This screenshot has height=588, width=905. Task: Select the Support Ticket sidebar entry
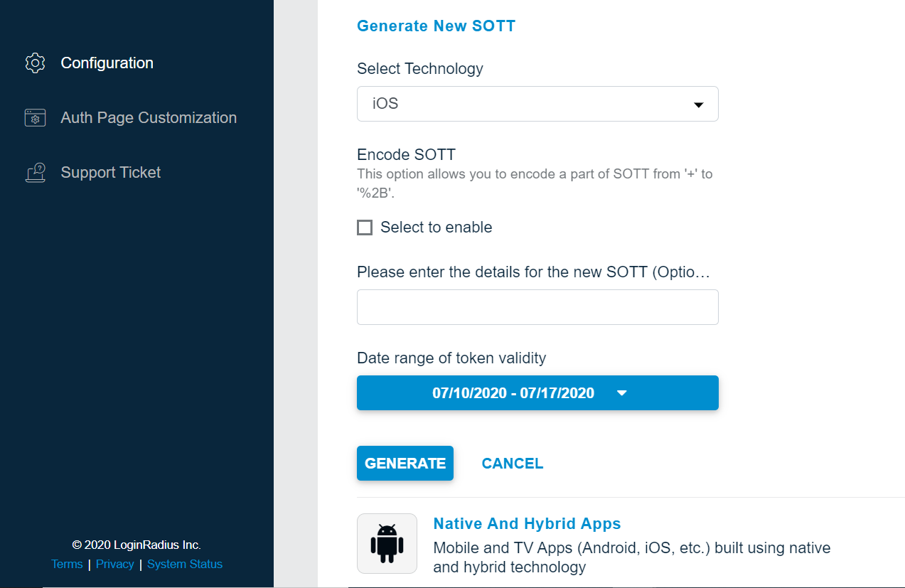coord(110,172)
